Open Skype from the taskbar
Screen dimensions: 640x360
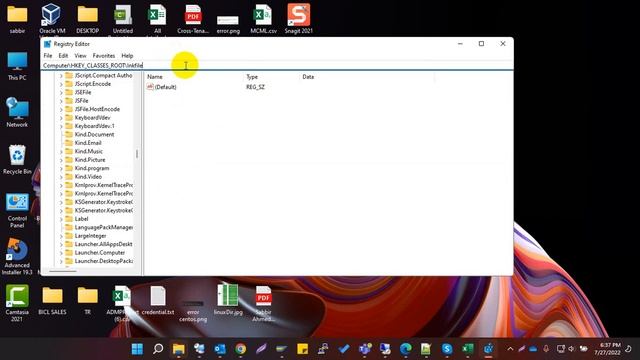[x=447, y=349]
